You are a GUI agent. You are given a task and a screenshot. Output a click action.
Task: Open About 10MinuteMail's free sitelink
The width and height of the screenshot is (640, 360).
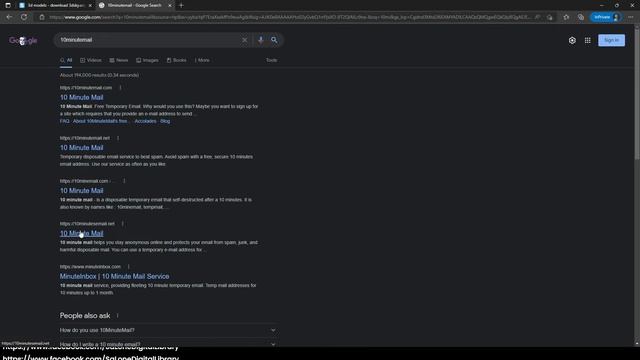click(x=100, y=121)
